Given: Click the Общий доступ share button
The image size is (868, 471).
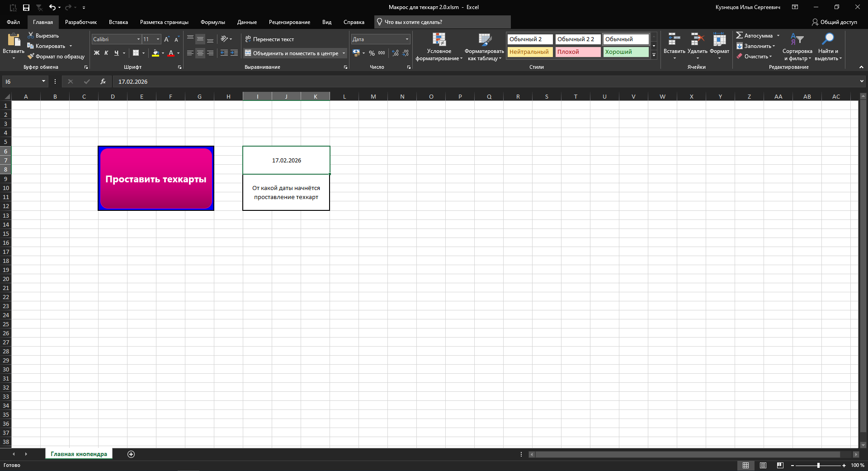Looking at the screenshot, I should 835,22.
